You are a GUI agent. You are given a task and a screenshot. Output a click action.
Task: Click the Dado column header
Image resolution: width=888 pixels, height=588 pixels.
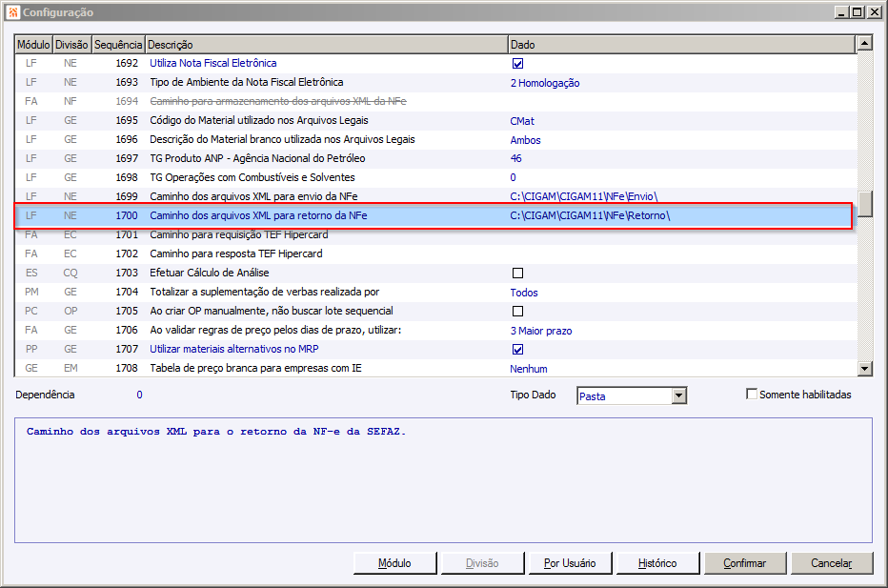682,44
